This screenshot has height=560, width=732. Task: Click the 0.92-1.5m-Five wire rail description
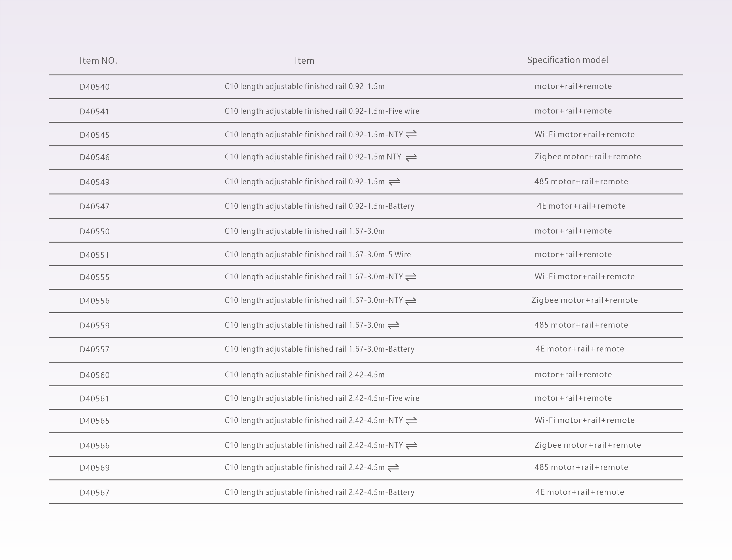coord(322,111)
